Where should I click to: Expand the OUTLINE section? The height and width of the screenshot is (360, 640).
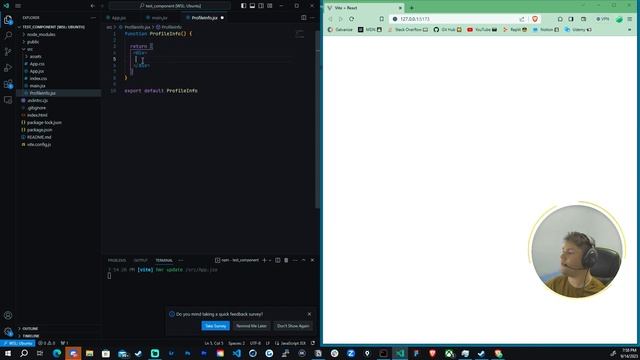[x=30, y=329]
